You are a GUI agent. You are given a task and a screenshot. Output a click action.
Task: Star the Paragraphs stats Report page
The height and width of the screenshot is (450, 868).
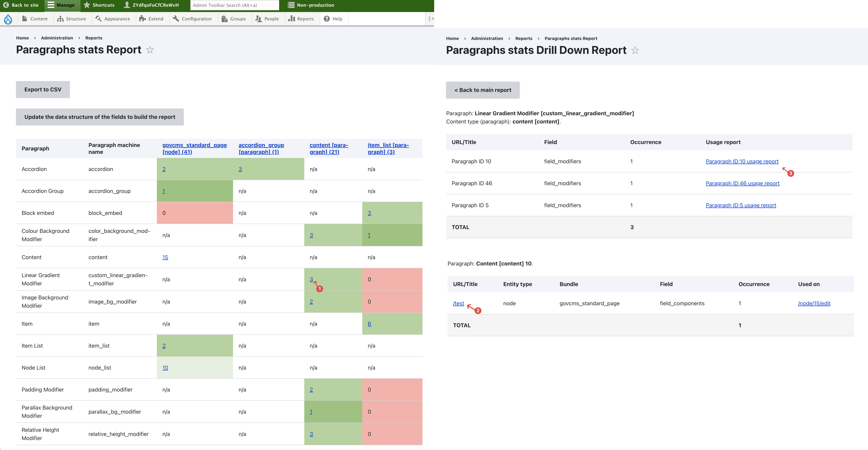point(150,50)
